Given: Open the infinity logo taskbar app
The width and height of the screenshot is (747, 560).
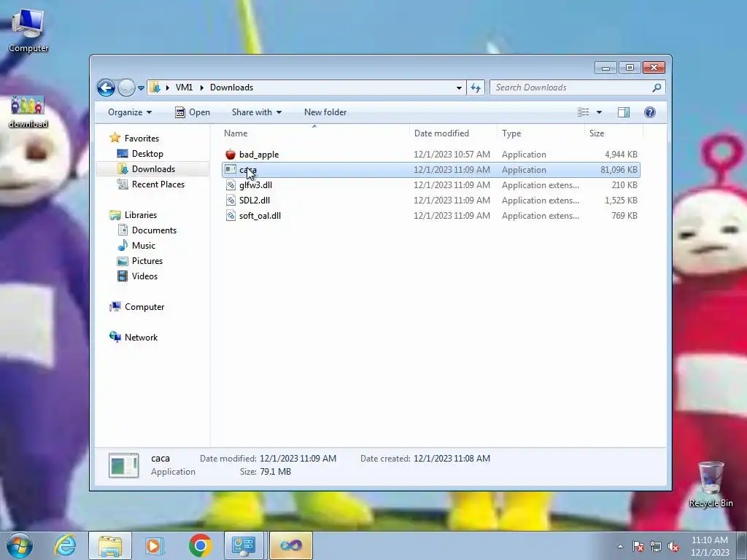Looking at the screenshot, I should 291,545.
